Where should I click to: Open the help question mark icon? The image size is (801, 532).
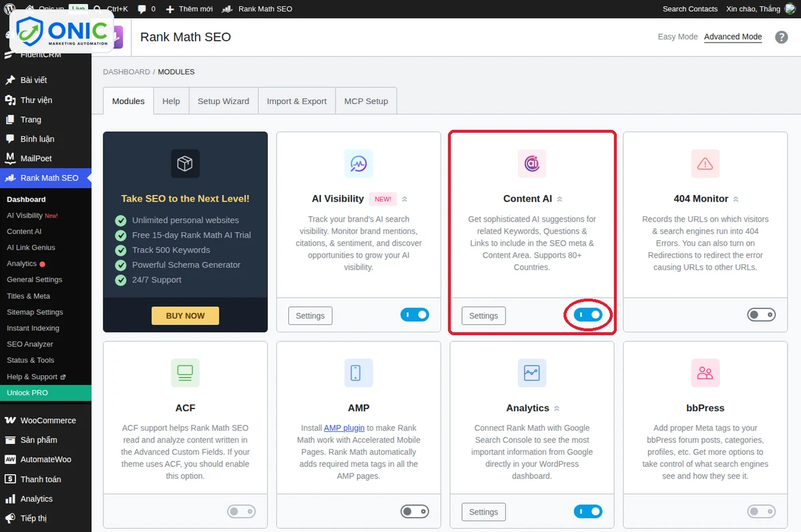[782, 37]
